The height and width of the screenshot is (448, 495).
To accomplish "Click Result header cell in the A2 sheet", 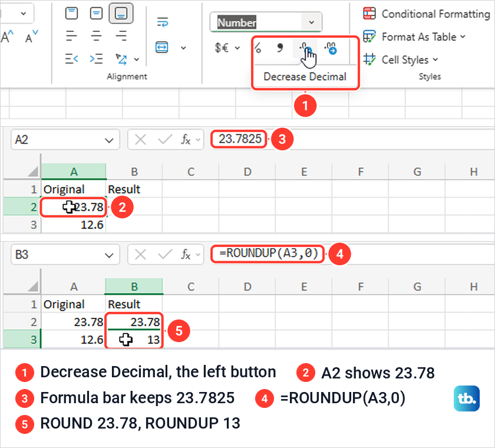I will coord(134,189).
